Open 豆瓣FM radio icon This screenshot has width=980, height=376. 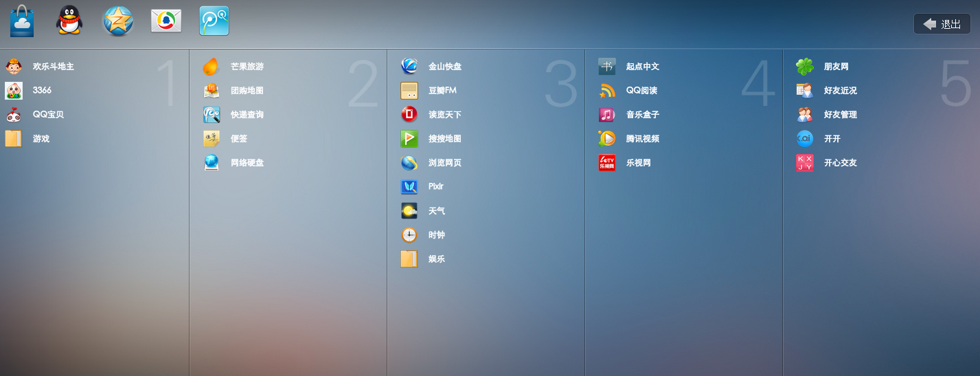(x=409, y=91)
